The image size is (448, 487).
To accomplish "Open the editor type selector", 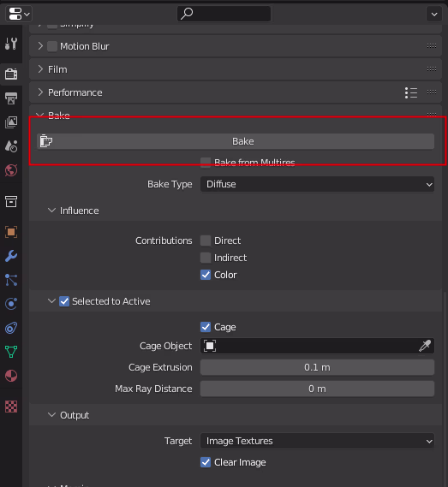I will (19, 14).
